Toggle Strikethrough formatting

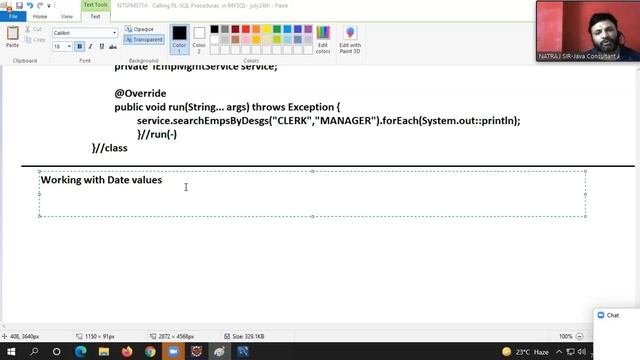113,47
